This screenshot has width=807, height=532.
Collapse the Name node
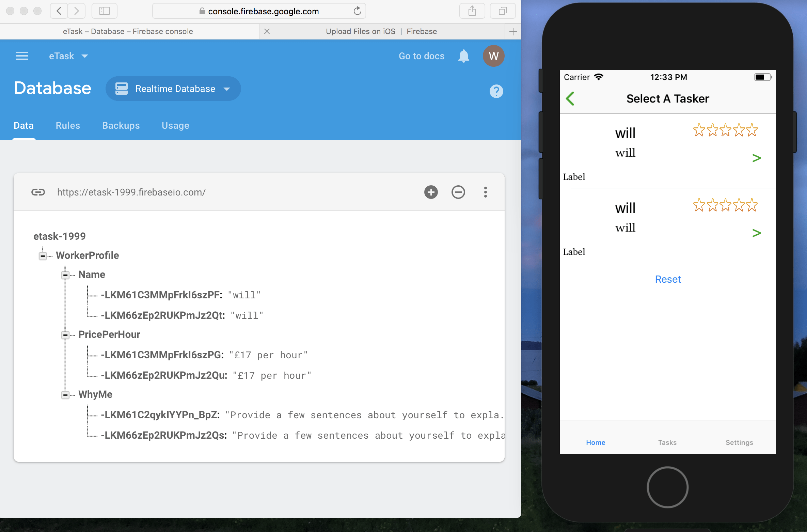point(65,275)
